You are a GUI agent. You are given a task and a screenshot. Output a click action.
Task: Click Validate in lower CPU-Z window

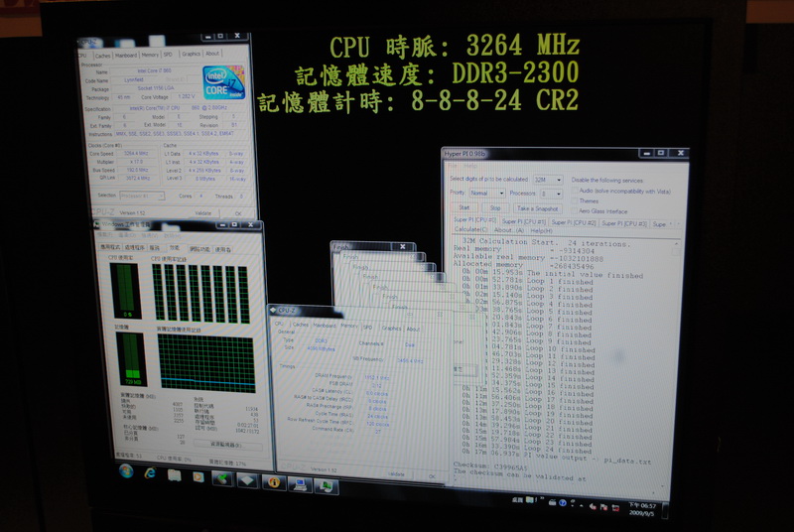[396, 474]
